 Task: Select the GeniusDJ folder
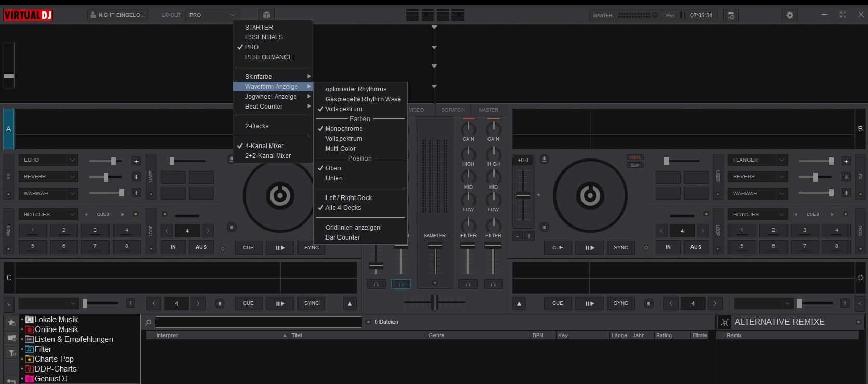(x=51, y=379)
